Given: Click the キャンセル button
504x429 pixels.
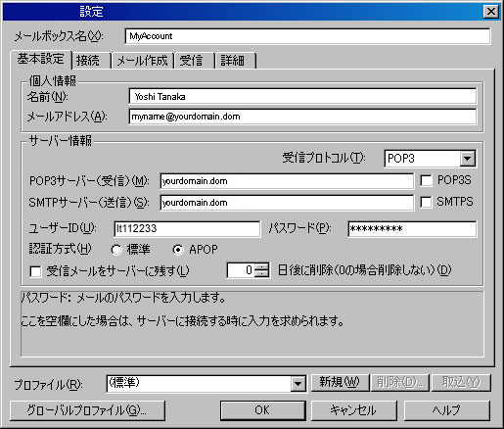Looking at the screenshot, I should coord(353,410).
